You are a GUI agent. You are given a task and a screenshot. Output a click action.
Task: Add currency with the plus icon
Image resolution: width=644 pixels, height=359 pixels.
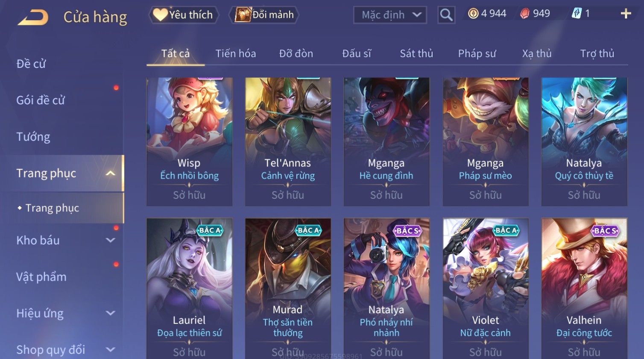(x=626, y=14)
